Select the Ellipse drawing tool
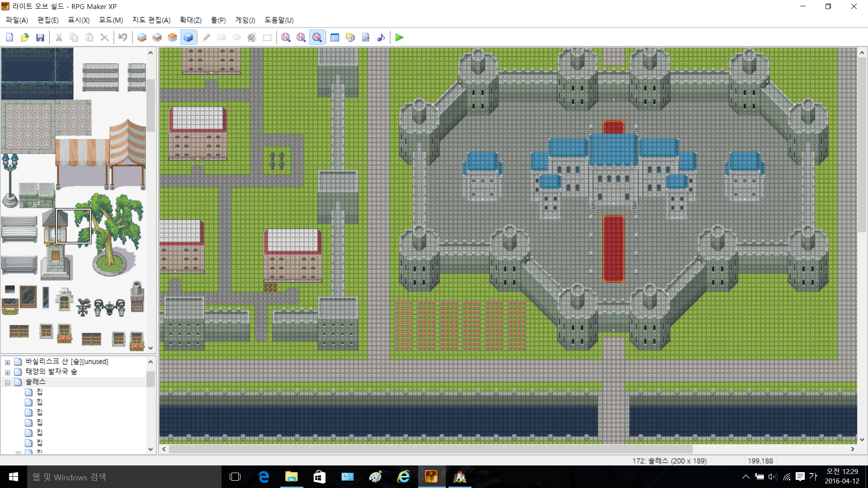The width and height of the screenshot is (868, 488). coord(236,38)
